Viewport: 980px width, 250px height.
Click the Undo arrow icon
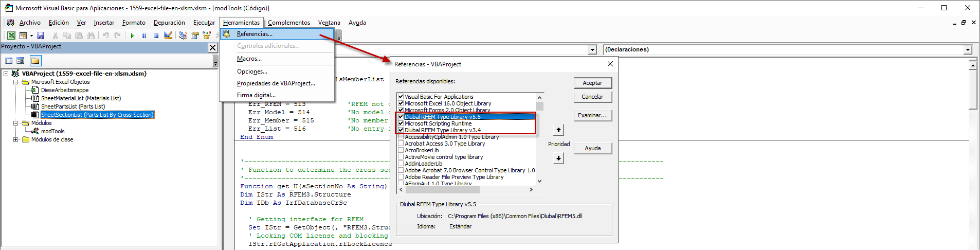tap(106, 35)
